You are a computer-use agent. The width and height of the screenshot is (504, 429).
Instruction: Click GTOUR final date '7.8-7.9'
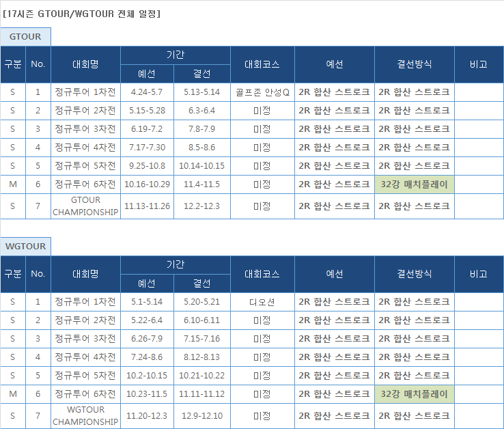click(x=202, y=129)
